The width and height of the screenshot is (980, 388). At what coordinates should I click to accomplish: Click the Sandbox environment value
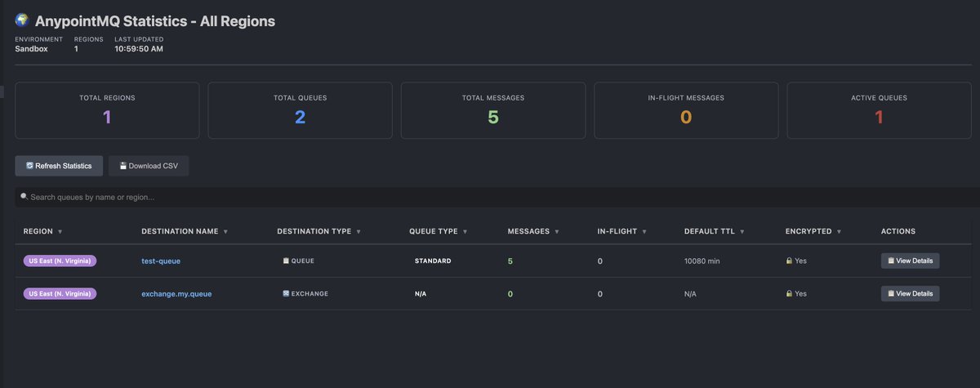[31, 49]
